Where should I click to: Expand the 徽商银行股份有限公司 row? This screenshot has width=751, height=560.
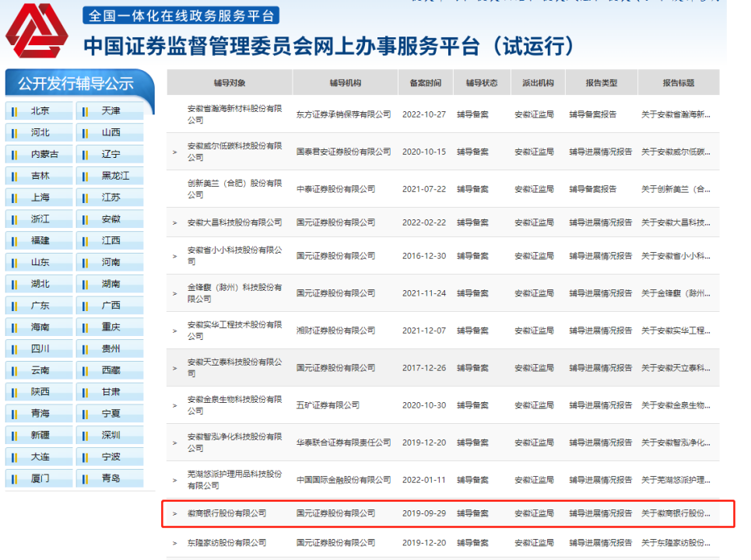[x=175, y=513]
